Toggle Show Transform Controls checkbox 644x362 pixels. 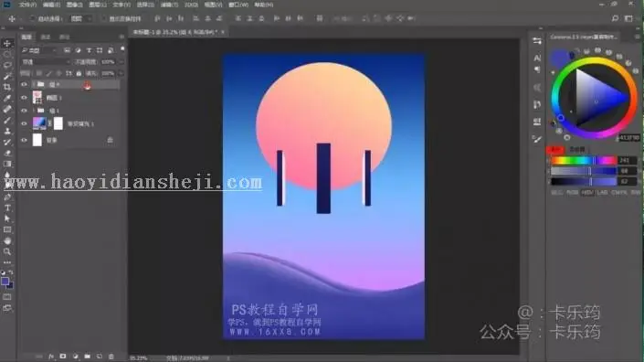tap(103, 19)
